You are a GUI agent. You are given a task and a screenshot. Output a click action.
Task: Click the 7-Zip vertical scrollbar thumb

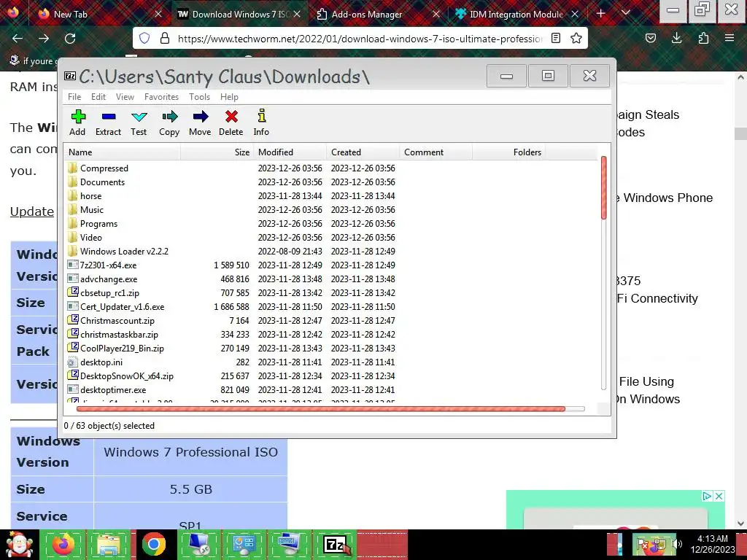(x=603, y=187)
